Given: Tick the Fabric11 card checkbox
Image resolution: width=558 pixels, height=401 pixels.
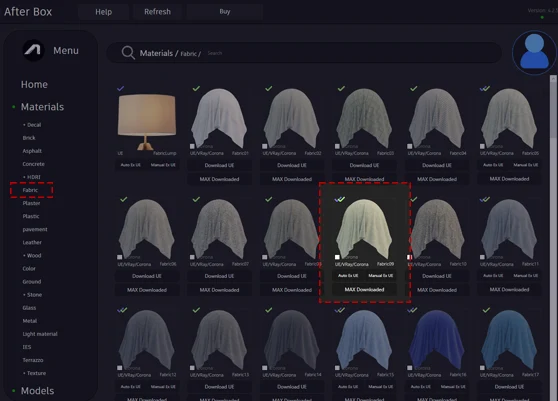Looking at the screenshot, I should (482, 257).
